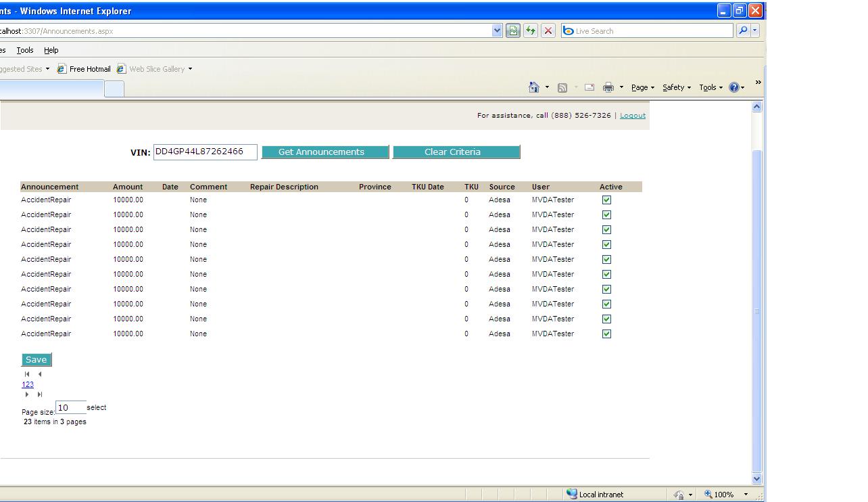Open the Tools menu in menu bar
868x502 pixels.
(25, 50)
